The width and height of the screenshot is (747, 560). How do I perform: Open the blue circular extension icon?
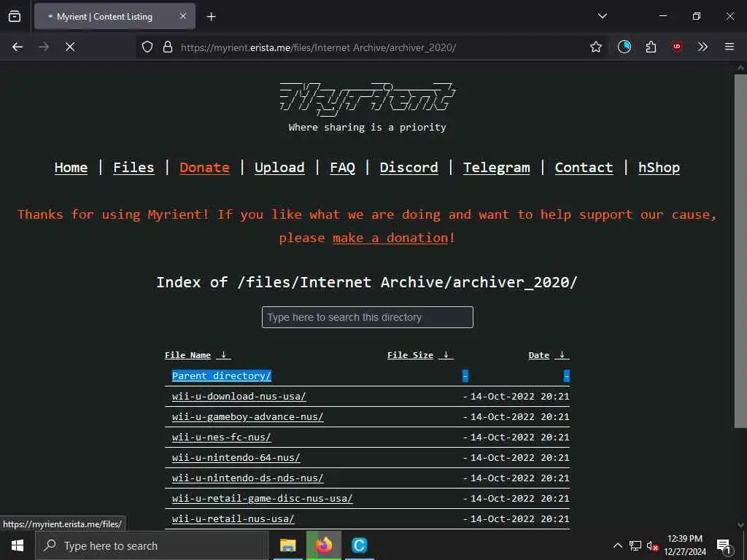[624, 47]
